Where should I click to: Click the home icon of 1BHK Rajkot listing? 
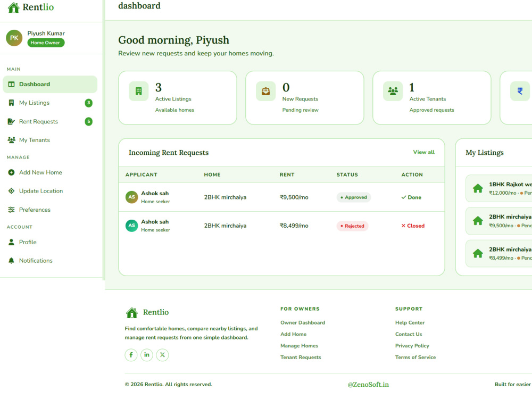point(478,188)
